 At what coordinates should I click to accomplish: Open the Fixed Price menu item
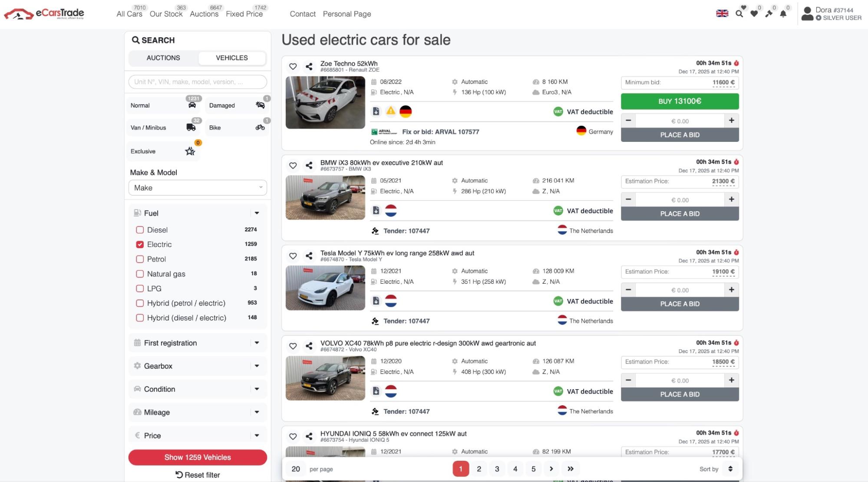[244, 14]
